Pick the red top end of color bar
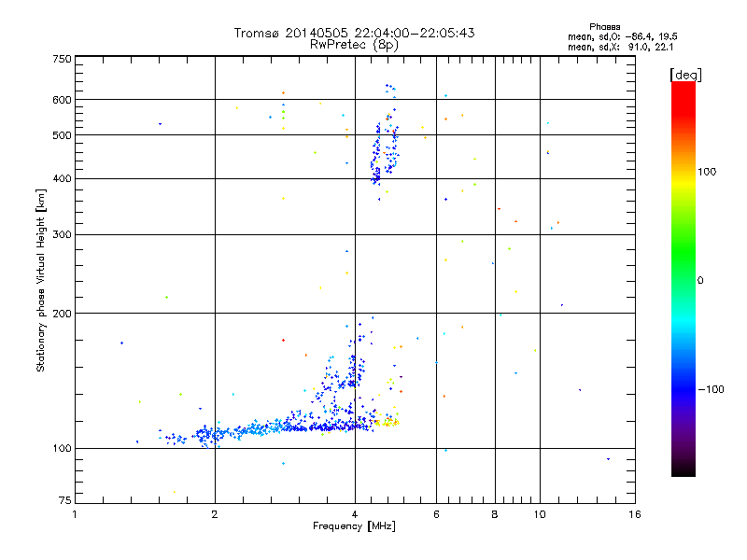This screenshot has width=747, height=560. [x=683, y=86]
